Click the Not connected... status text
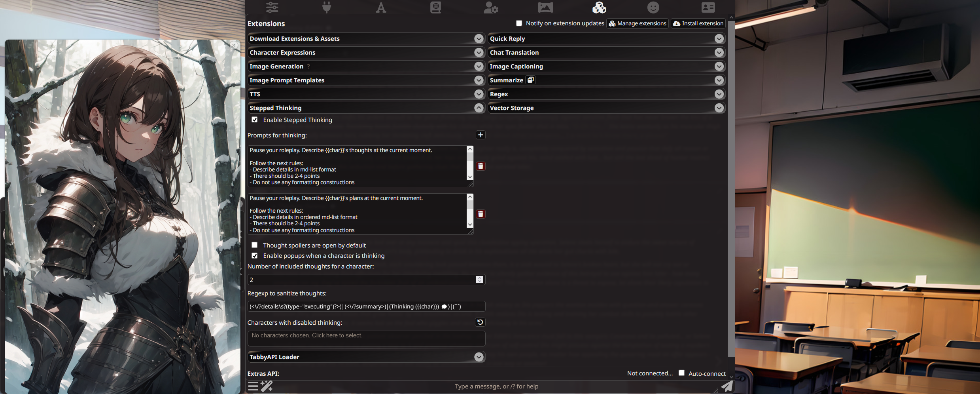This screenshot has width=980, height=394. point(650,373)
